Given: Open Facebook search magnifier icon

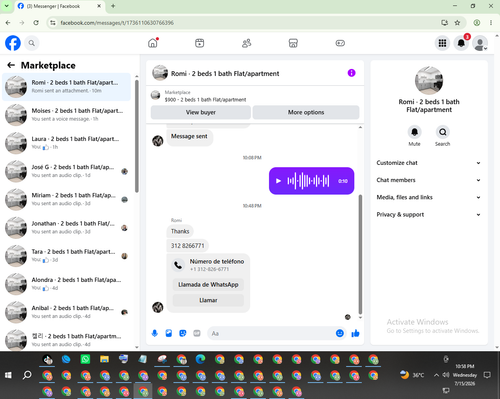Looking at the screenshot, I should [32, 43].
